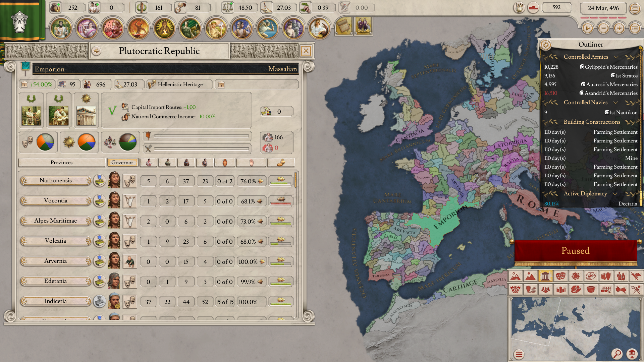Select Gylippid's Mercenaries in the outliner
Screen dimensions: 644x362
tap(591, 67)
